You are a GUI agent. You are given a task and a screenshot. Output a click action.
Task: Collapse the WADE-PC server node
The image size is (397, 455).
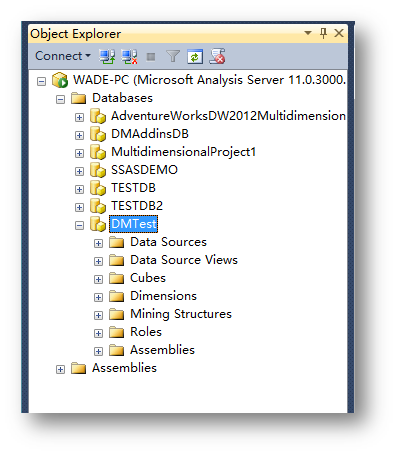41,81
